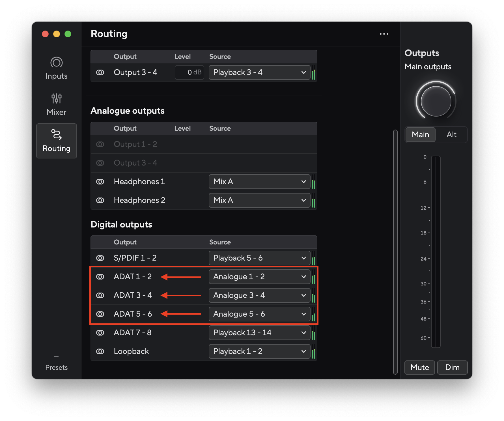The height and width of the screenshot is (421, 504).
Task: Toggle stereo link icon for Loopback
Action: (x=100, y=351)
